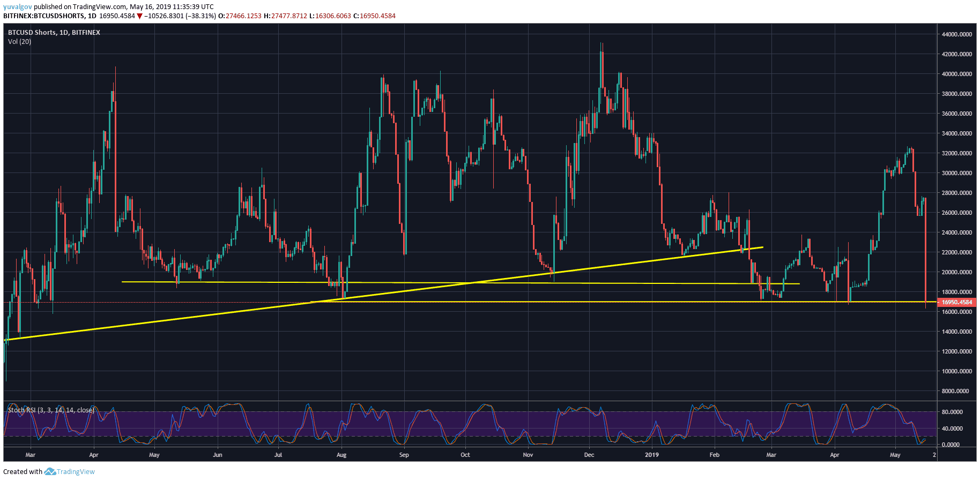
Task: Click the Jun label on the time axis
Action: tap(218, 455)
